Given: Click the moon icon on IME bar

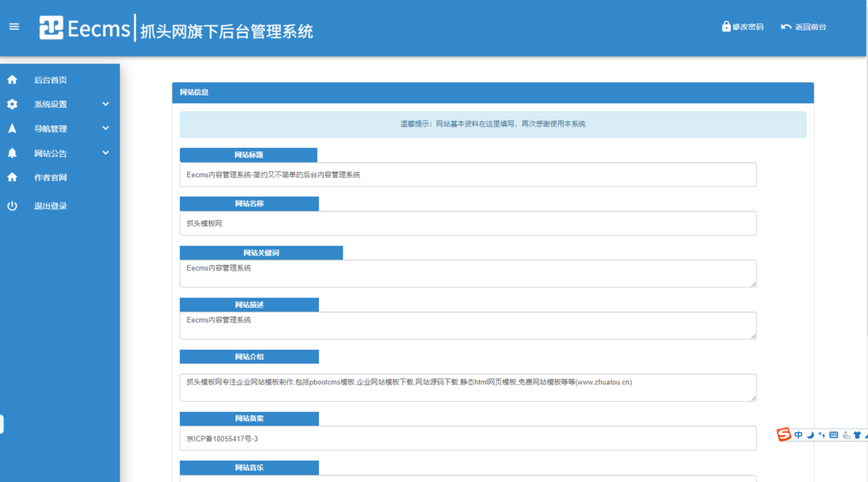Looking at the screenshot, I should pos(811,435).
